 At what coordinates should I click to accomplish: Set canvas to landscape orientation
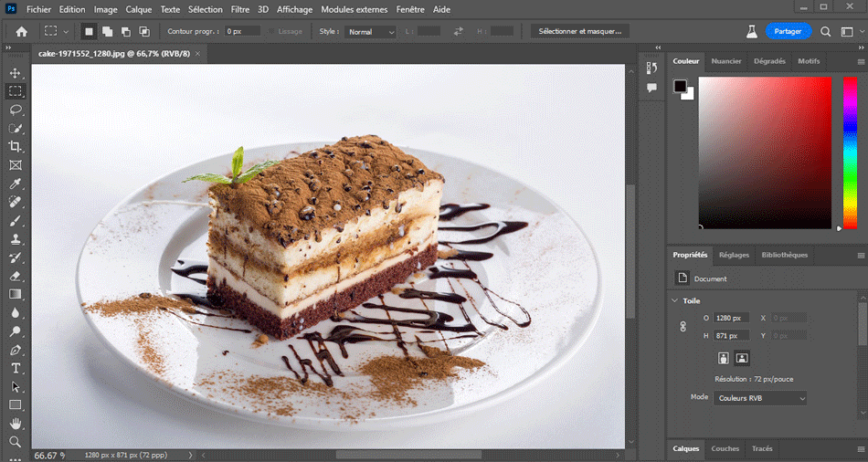pyautogui.click(x=742, y=358)
